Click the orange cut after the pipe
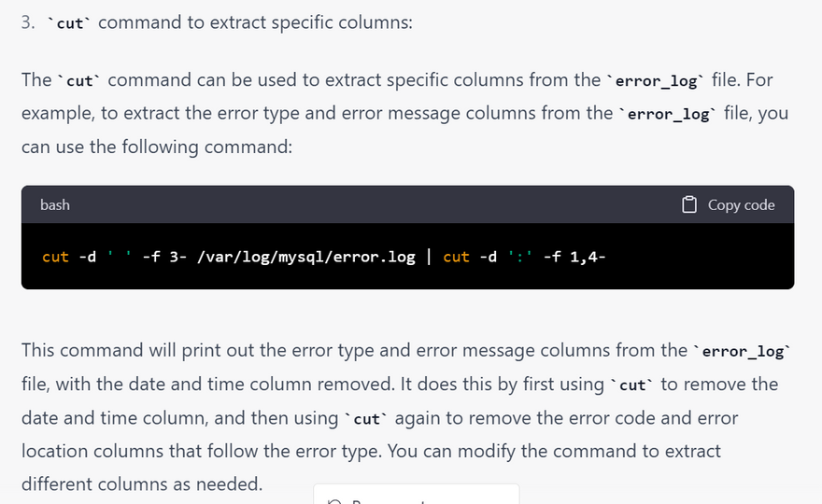The image size is (822, 504). pos(456,256)
